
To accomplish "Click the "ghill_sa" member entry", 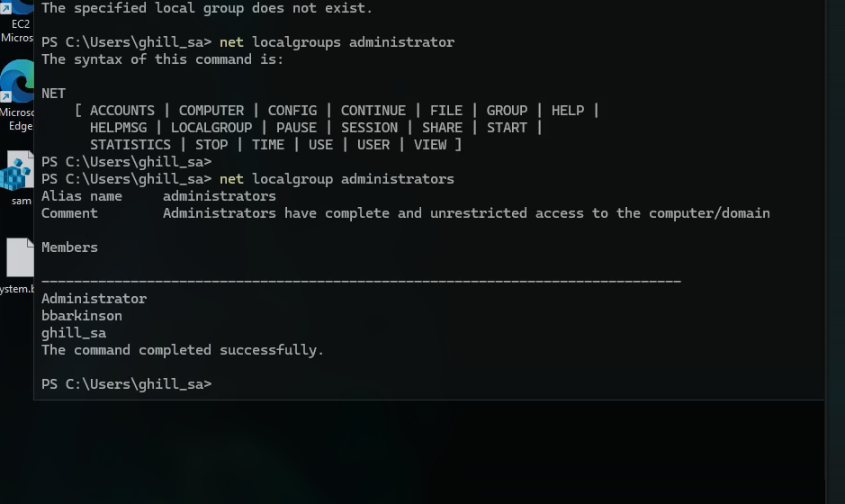I will click(x=74, y=333).
